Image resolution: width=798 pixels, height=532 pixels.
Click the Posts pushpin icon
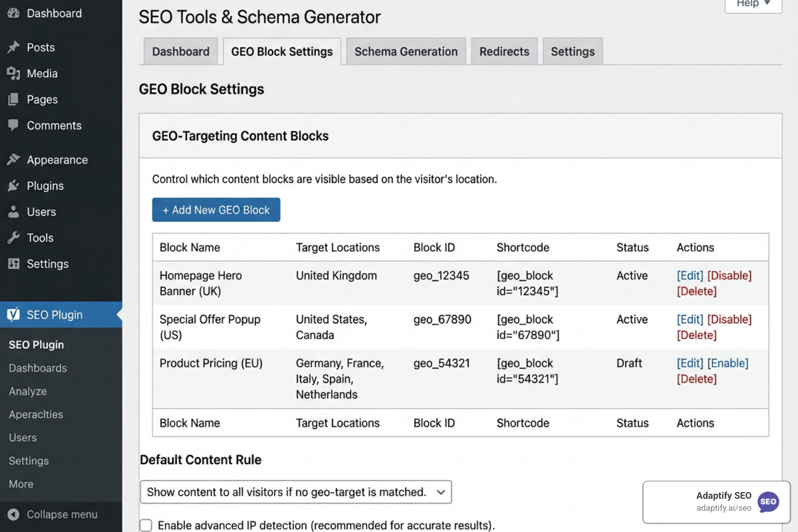(14, 47)
